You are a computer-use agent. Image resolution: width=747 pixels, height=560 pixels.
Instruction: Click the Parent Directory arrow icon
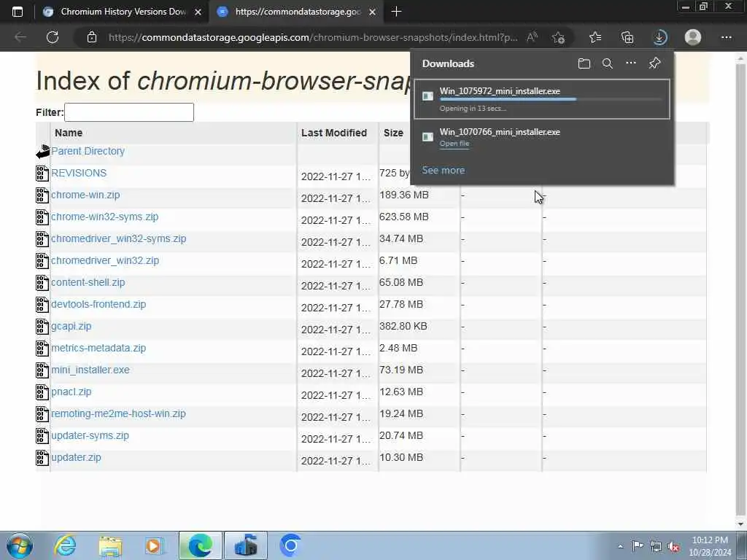click(43, 152)
